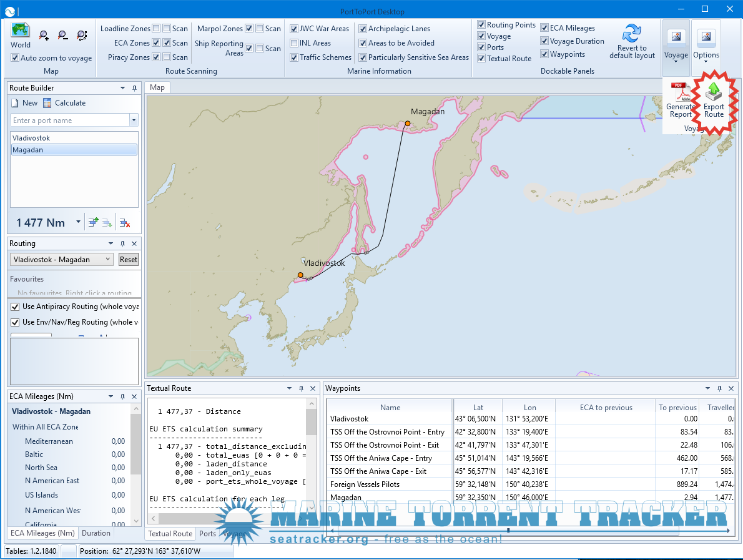The width and height of the screenshot is (743, 560).
Task: Click the Vladivostok - Magadan ECA heading
Action: pos(51,411)
